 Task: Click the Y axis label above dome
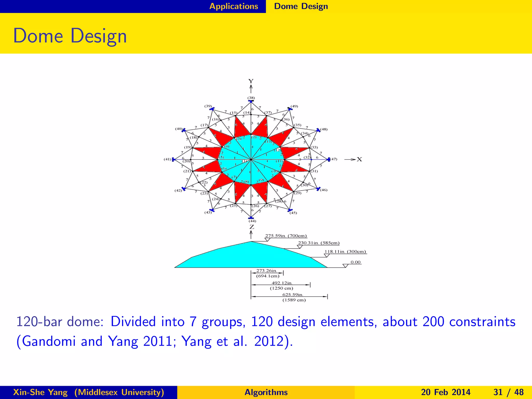coord(251,81)
